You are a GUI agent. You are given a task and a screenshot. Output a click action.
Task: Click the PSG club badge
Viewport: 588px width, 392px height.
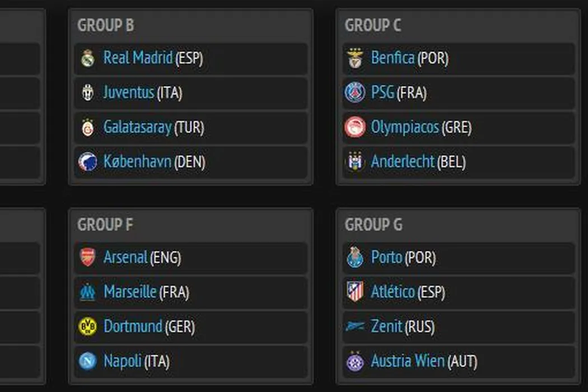pos(355,93)
